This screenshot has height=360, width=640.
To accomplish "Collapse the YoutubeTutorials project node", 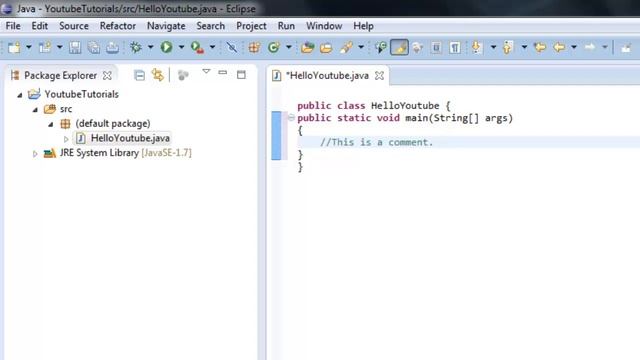I will coord(20,95).
